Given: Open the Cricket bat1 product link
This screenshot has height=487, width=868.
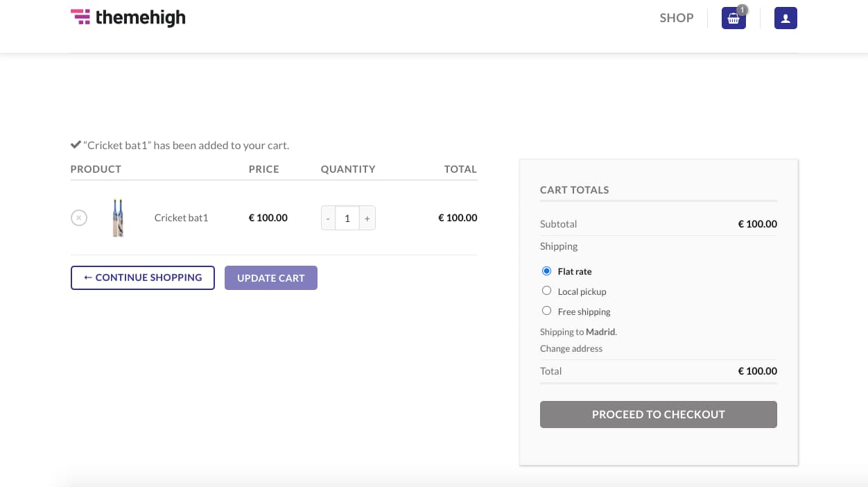Looking at the screenshot, I should 181,218.
